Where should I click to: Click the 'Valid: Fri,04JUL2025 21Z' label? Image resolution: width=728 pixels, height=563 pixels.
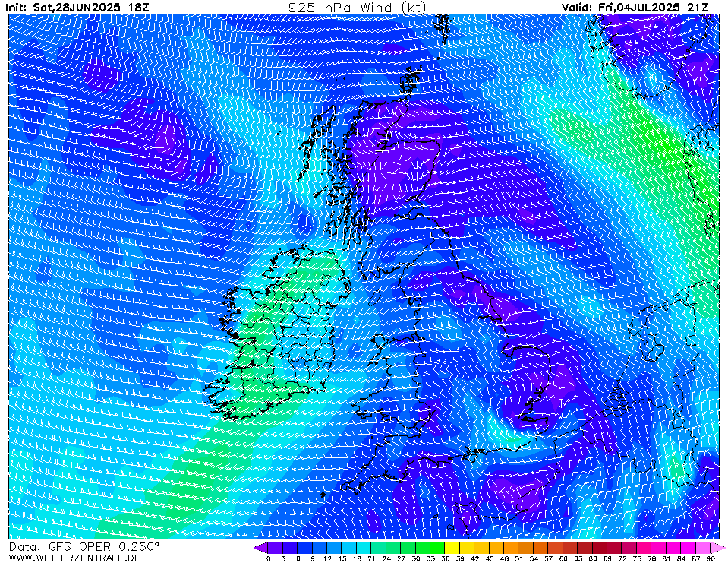(x=635, y=7)
